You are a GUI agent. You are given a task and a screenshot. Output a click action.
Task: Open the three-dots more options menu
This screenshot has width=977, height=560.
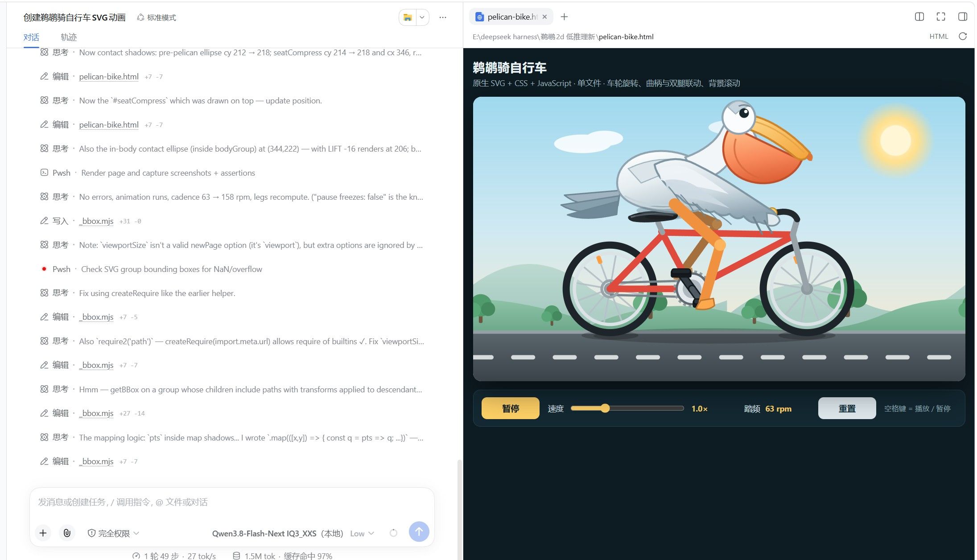(x=442, y=17)
